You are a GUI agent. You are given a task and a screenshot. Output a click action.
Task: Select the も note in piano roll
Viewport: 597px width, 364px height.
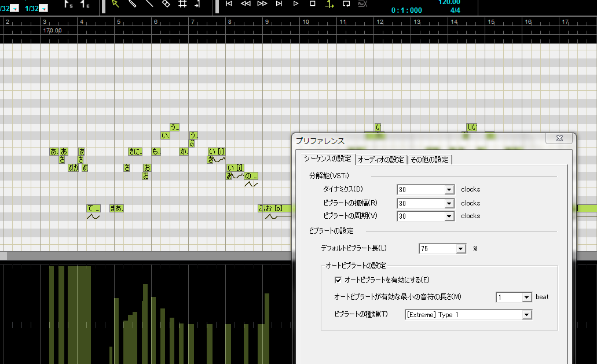156,152
